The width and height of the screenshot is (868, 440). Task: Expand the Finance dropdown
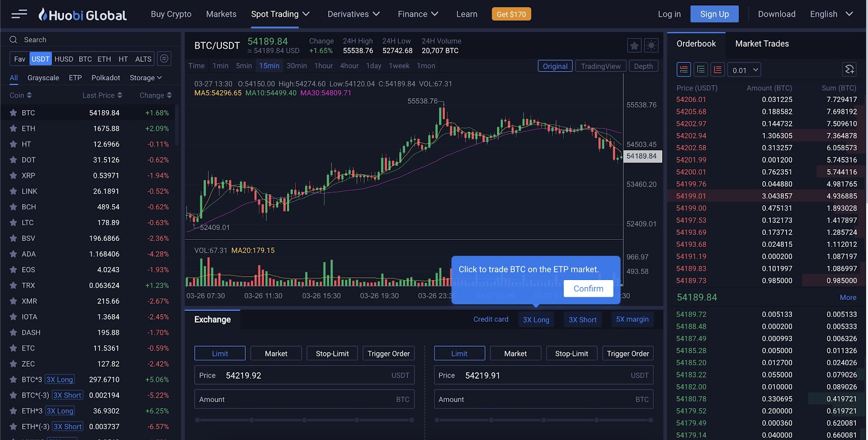click(418, 14)
